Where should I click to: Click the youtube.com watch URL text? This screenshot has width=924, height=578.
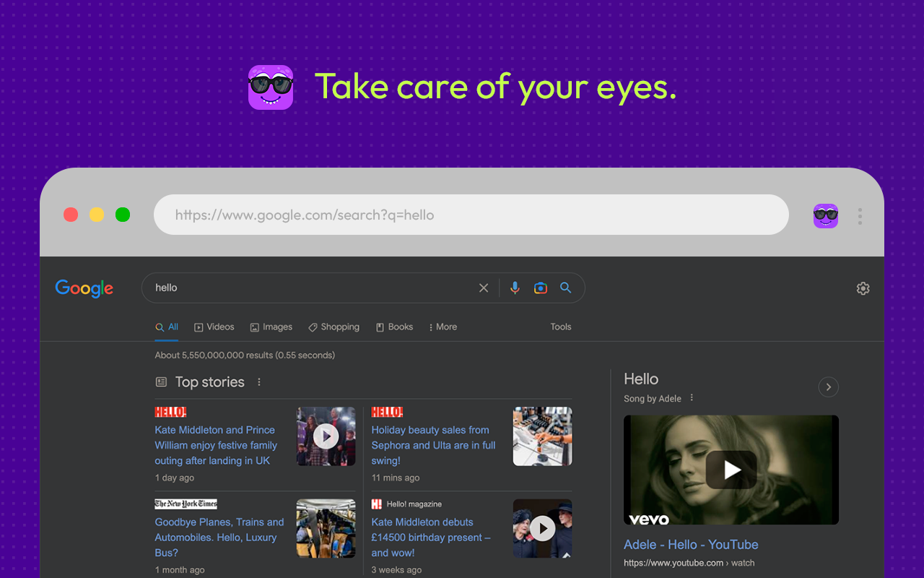click(689, 564)
